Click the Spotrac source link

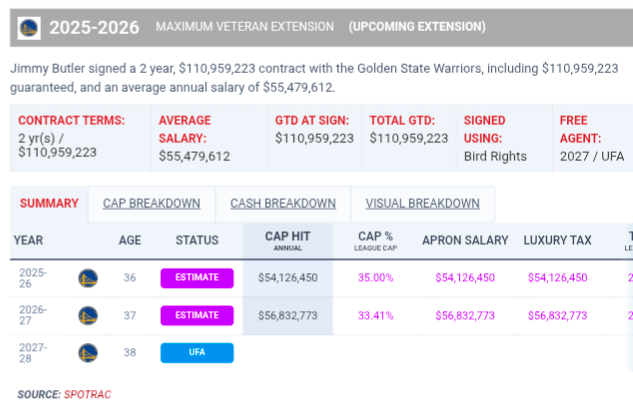86,394
